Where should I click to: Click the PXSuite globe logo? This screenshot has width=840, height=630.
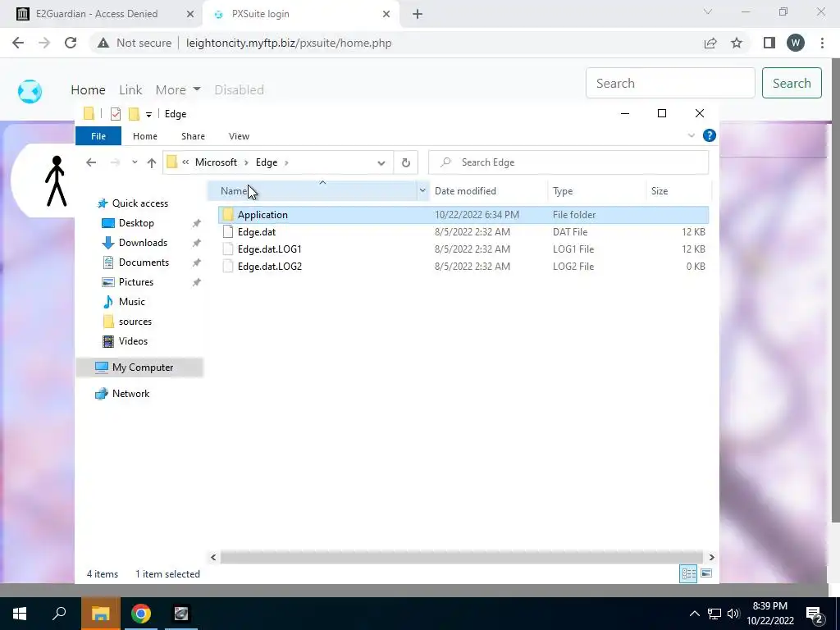coord(30,91)
